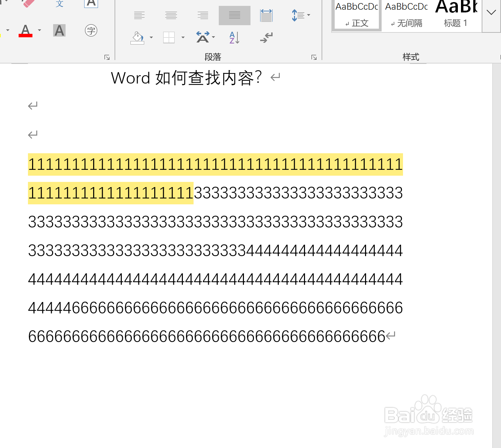Align text to the right

point(203,15)
